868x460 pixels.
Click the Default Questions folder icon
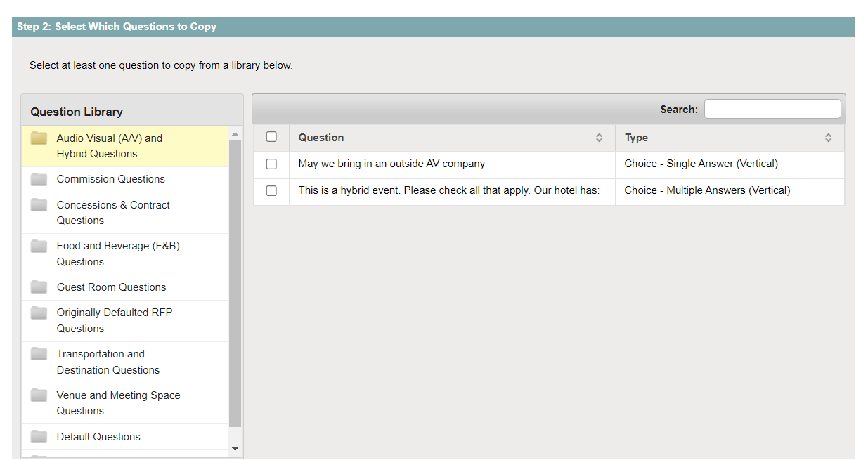39,436
